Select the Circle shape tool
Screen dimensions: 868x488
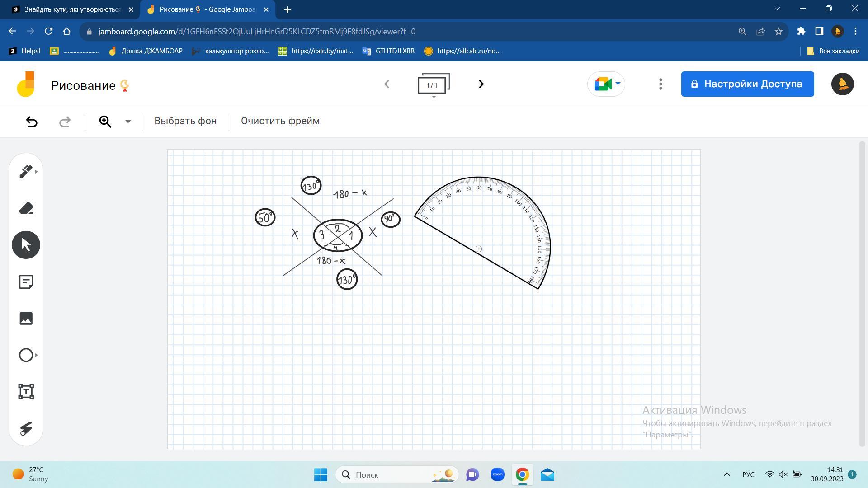click(26, 355)
